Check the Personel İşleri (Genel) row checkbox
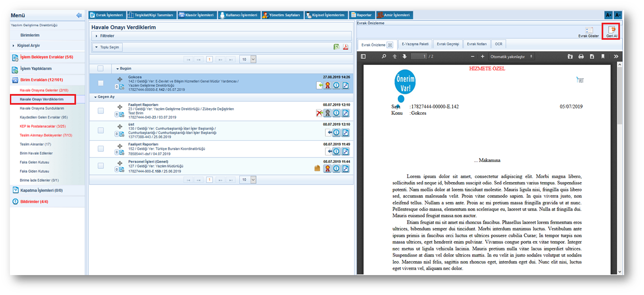Viewport: 644px width, 295px height. 100,166
